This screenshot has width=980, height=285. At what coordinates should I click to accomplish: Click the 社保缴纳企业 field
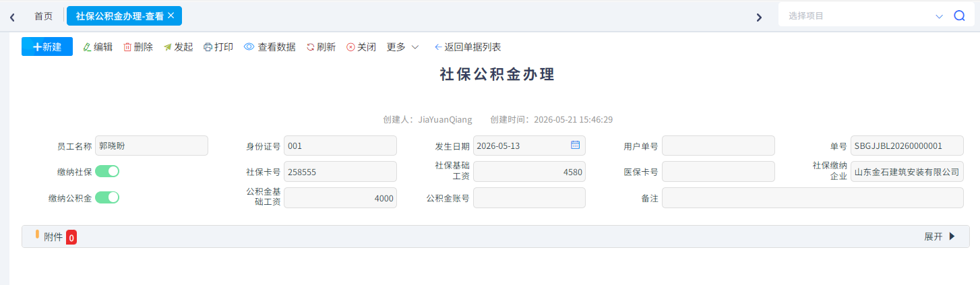tap(907, 172)
